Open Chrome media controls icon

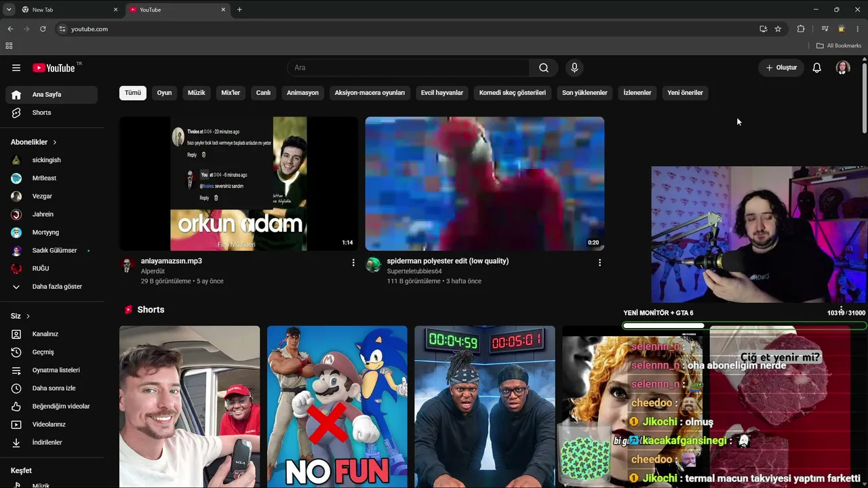pyautogui.click(x=825, y=29)
